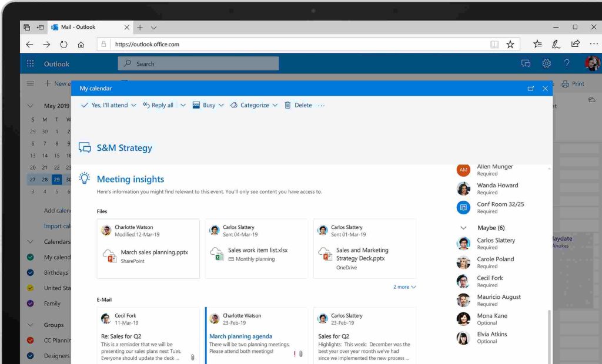This screenshot has width=602, height=364.
Task: Open browser settings and more menu
Action: tap(594, 44)
